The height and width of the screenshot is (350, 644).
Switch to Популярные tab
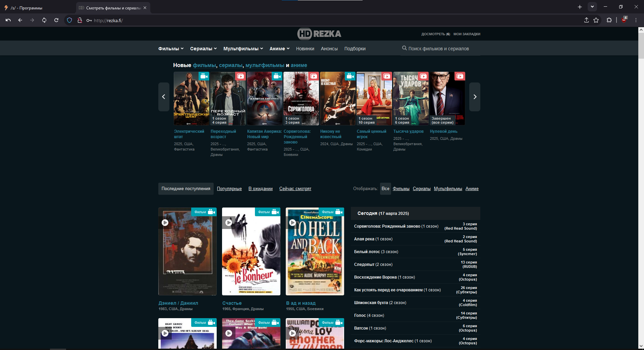[229, 189]
